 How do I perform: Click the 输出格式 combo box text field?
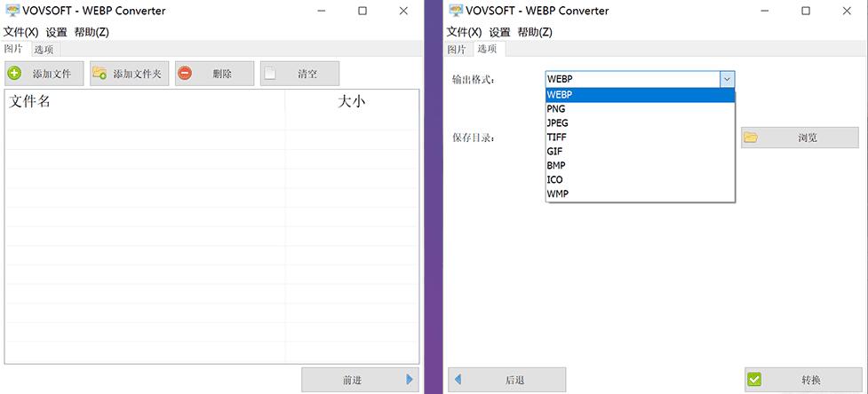point(633,80)
